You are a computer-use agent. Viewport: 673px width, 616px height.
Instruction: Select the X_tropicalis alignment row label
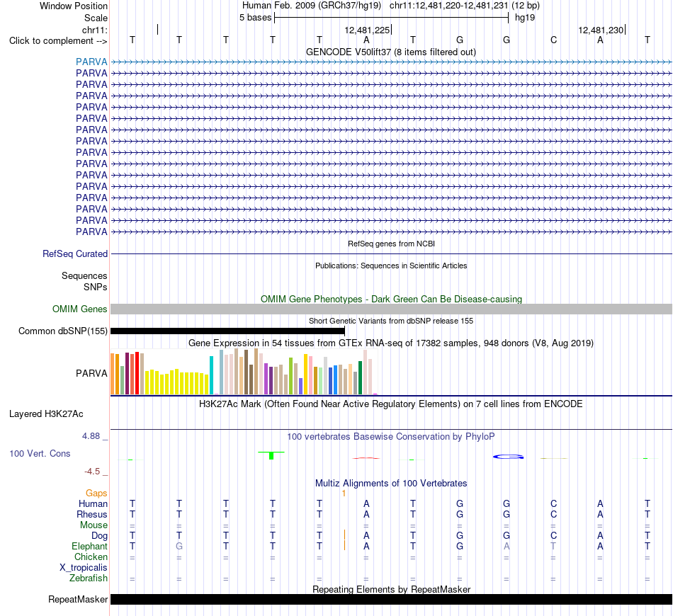coord(84,568)
